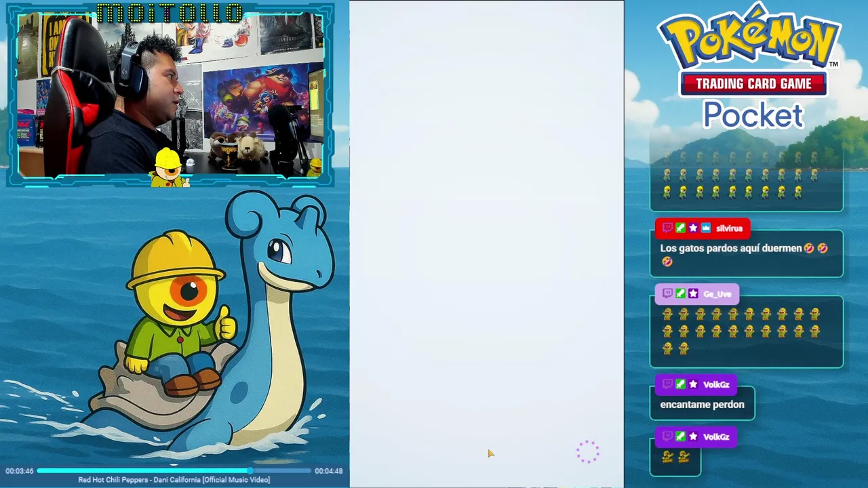Viewport: 868px width, 488px height.
Task: Click the chat message 'encantame perdon'
Action: pos(702,405)
